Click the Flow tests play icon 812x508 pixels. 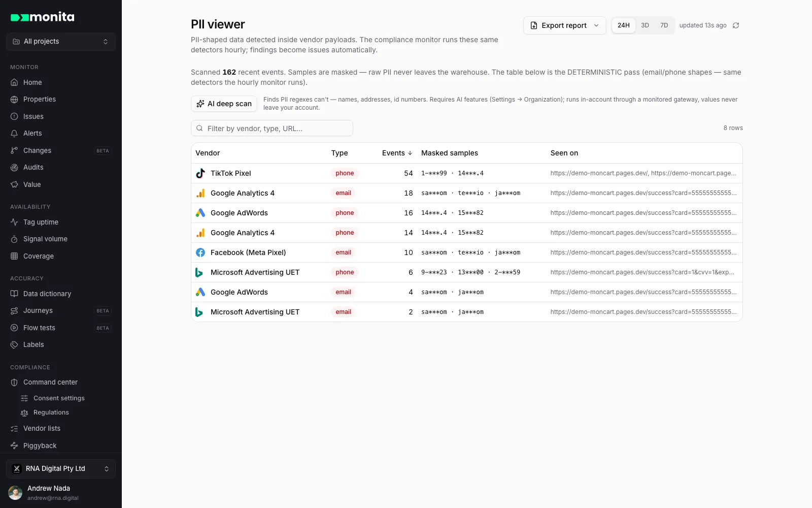tap(14, 328)
